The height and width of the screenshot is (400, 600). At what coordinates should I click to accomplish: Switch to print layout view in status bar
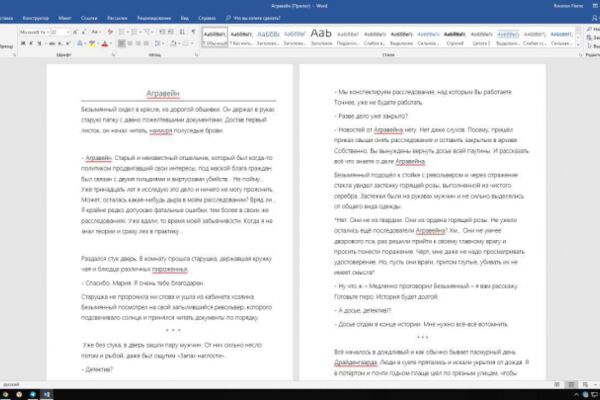571,384
